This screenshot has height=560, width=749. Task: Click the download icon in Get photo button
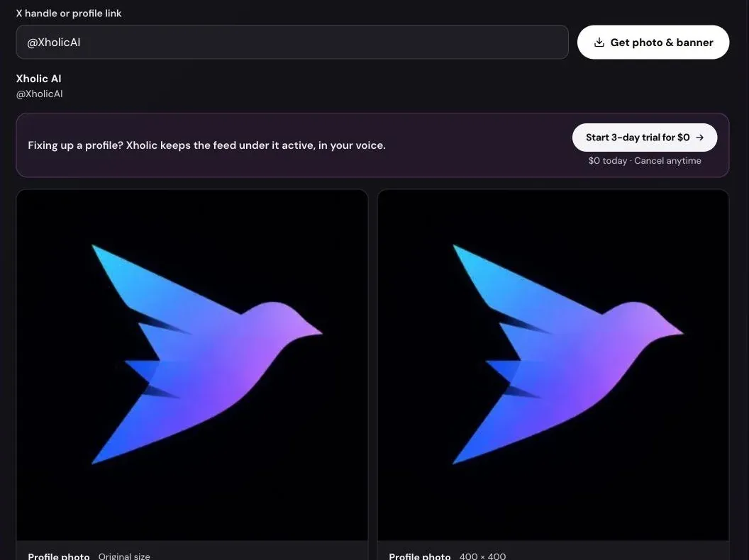click(599, 42)
